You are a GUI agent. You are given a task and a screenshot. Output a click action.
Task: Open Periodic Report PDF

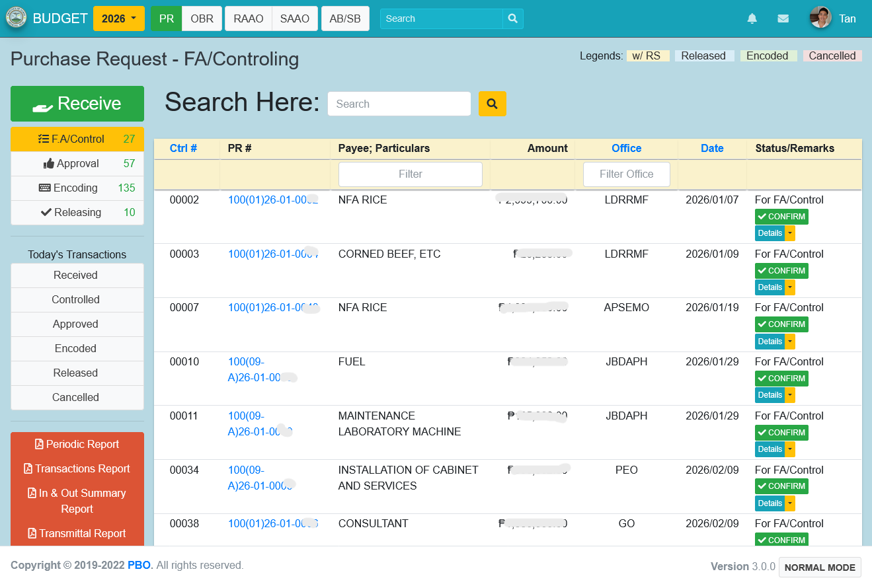(77, 444)
